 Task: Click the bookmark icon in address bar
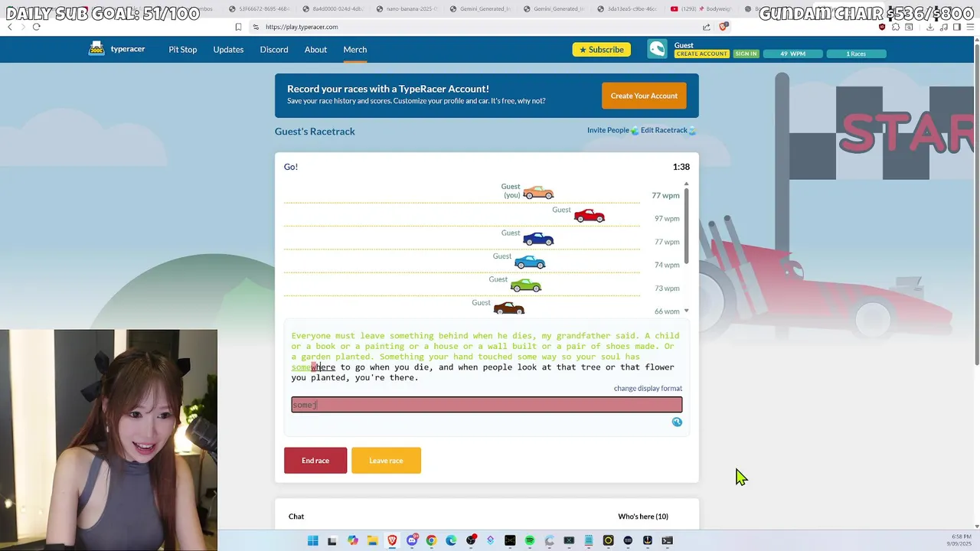click(x=238, y=27)
